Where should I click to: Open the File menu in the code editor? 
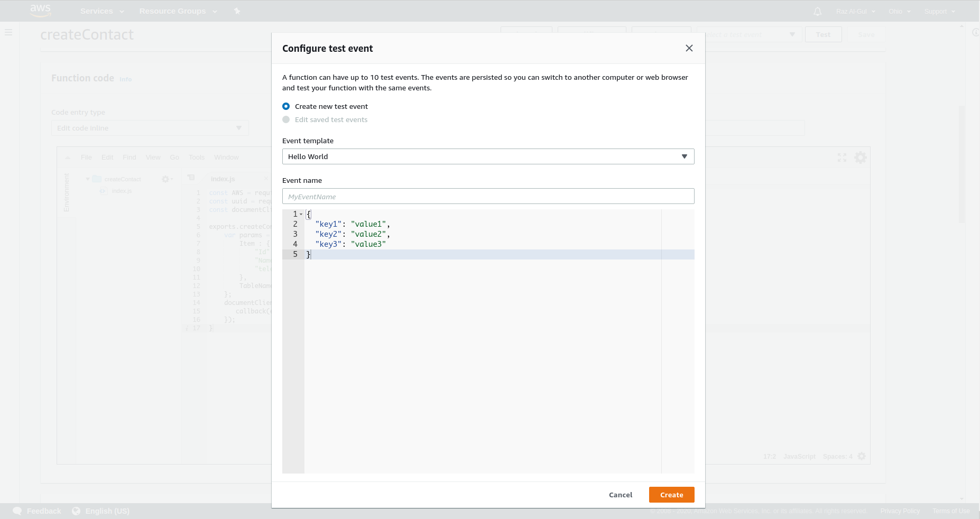click(x=86, y=157)
